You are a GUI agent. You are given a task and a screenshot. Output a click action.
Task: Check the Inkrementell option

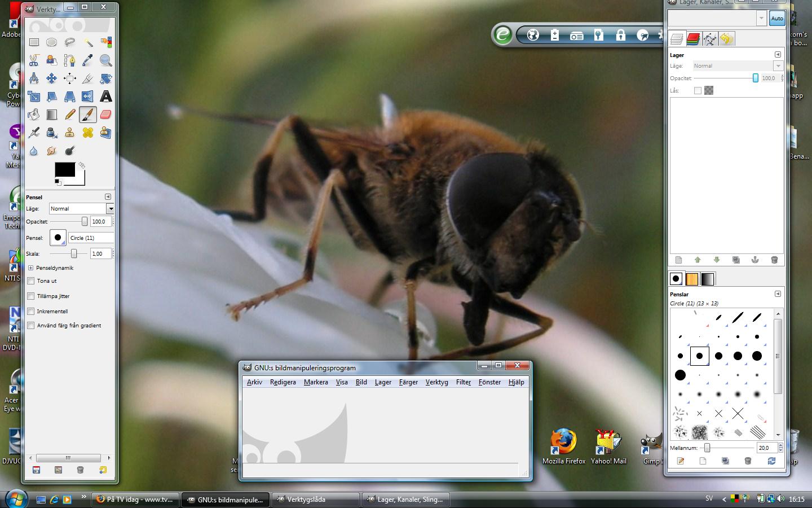(x=31, y=311)
